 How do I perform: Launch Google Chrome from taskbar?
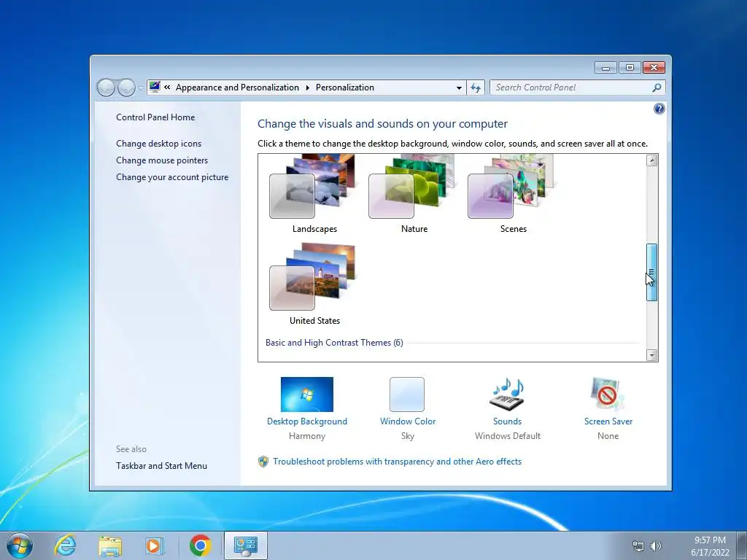200,545
